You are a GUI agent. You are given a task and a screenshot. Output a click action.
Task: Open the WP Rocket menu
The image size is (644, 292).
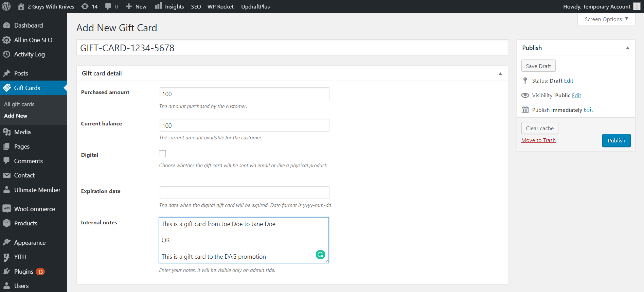point(220,6)
